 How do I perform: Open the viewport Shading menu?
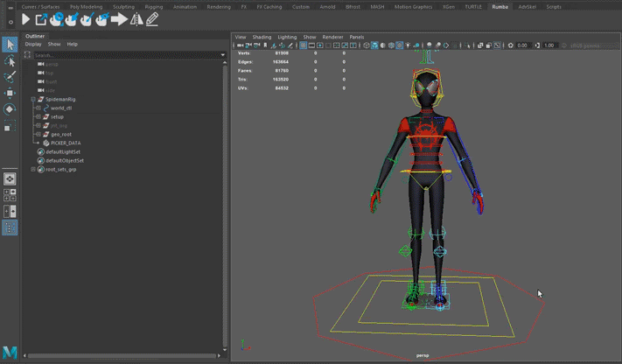click(262, 37)
